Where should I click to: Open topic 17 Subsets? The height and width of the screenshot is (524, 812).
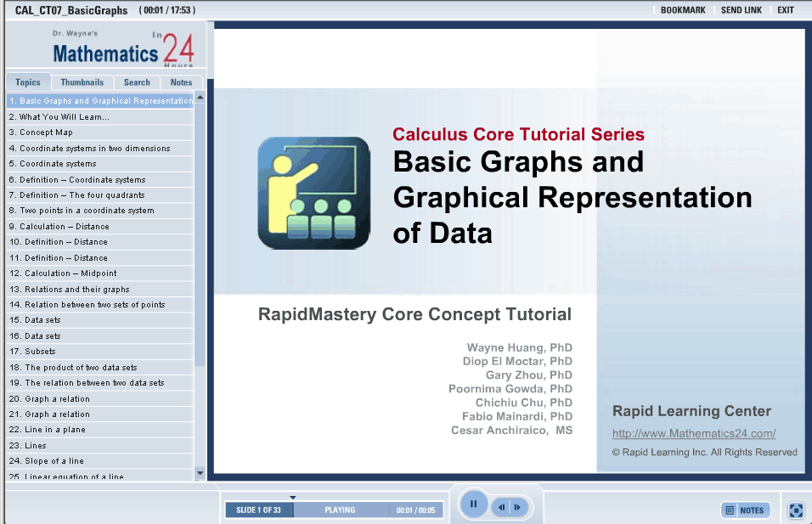[x=100, y=352]
